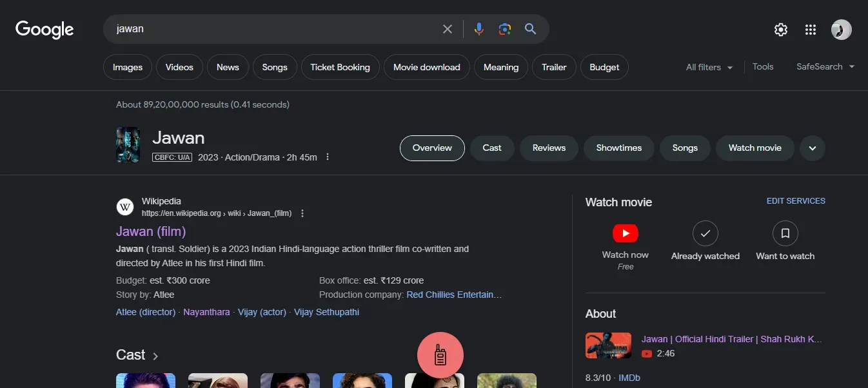Open the IMDb rating link
868x388 pixels.
pyautogui.click(x=629, y=378)
